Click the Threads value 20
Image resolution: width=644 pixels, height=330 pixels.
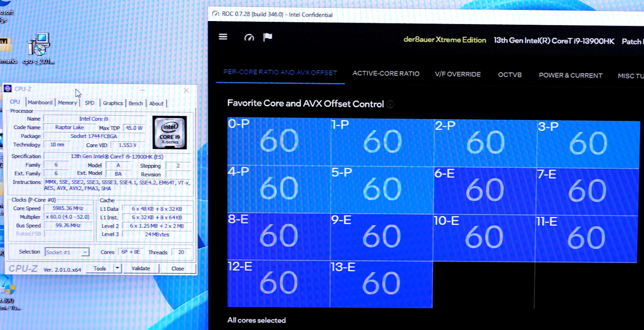point(181,252)
